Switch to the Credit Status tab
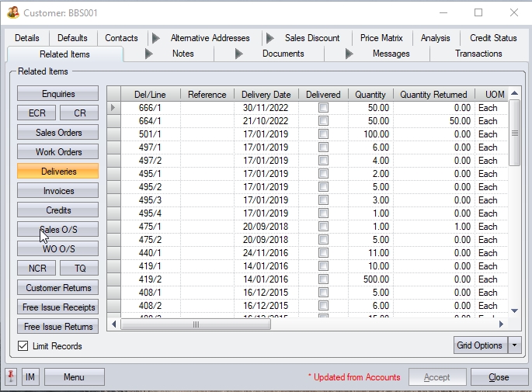The width and height of the screenshot is (532, 392). (493, 38)
